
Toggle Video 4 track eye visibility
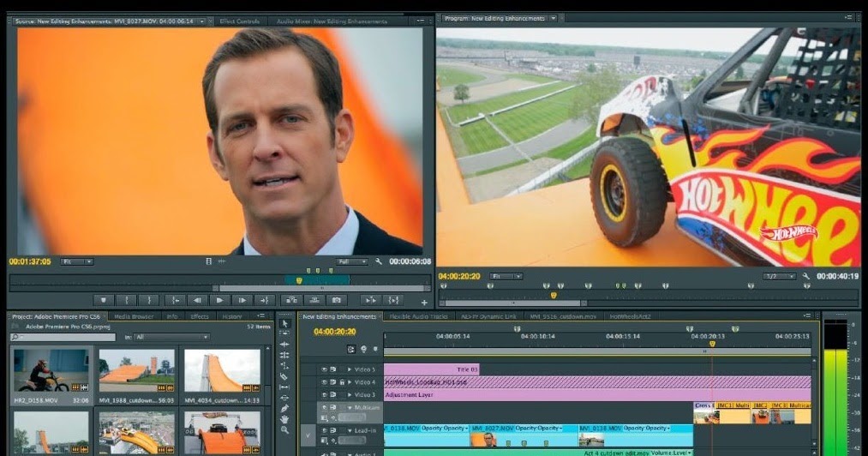click(x=325, y=381)
